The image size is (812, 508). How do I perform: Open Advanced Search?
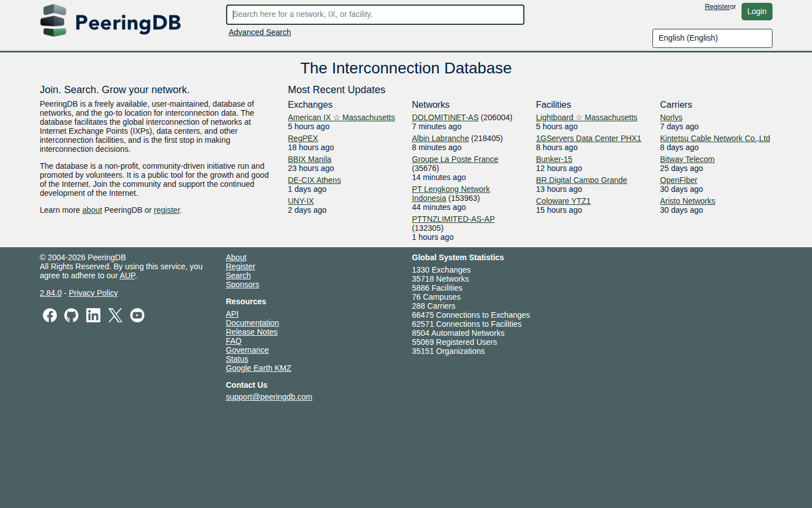[260, 32]
